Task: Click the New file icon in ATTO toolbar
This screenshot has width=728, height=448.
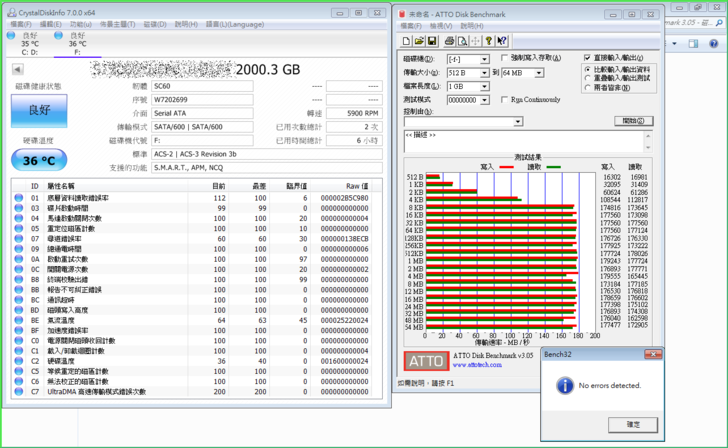Action: tap(407, 41)
